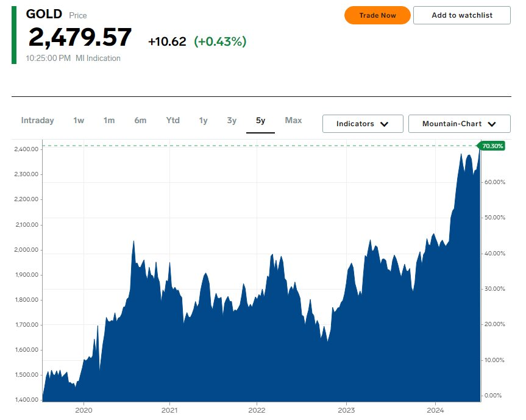Show the Max time range
The width and height of the screenshot is (526, 420).
[293, 121]
